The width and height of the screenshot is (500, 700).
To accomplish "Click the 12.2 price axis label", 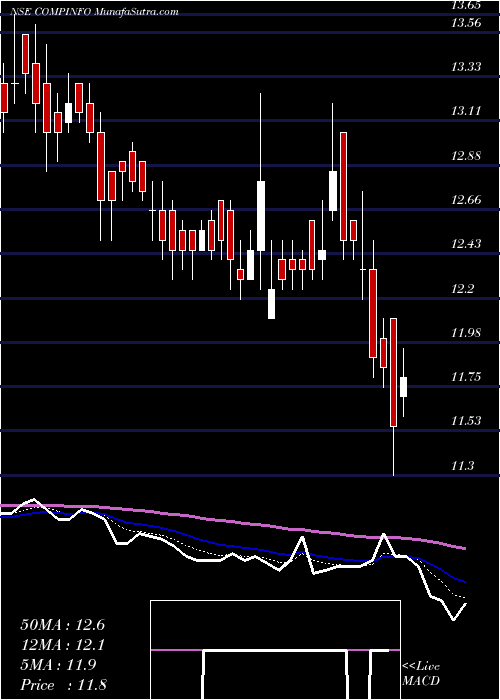I will tap(463, 288).
